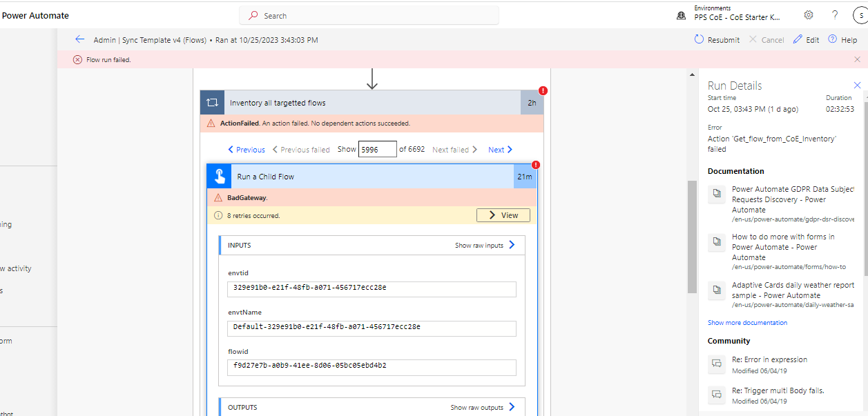Click the settings gear icon in header
This screenshot has width=868, height=416.
808,14
